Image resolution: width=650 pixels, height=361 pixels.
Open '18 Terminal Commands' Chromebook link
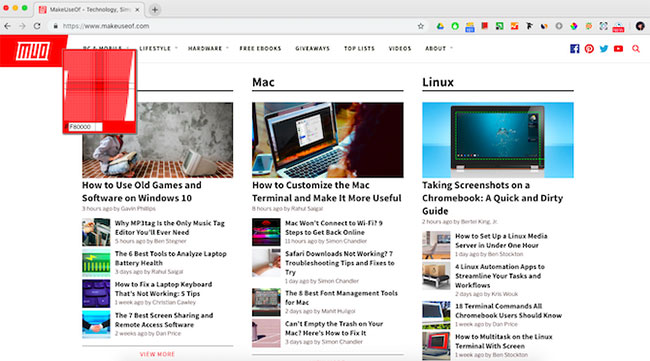(508, 311)
